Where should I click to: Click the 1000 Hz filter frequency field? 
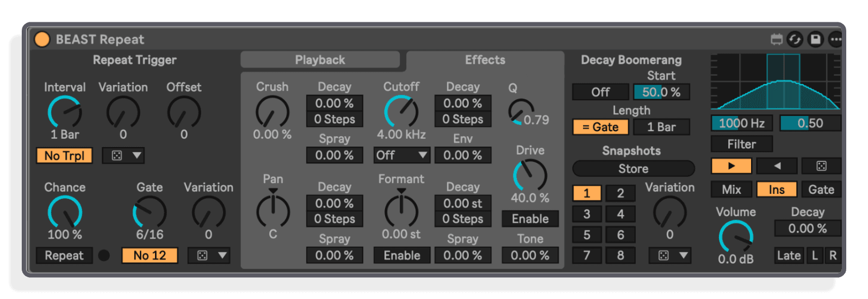point(742,123)
